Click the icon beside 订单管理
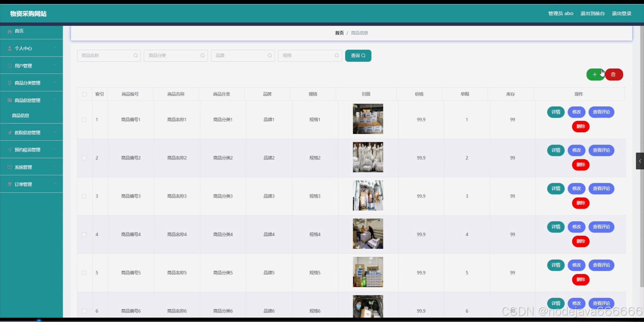 pyautogui.click(x=10, y=184)
